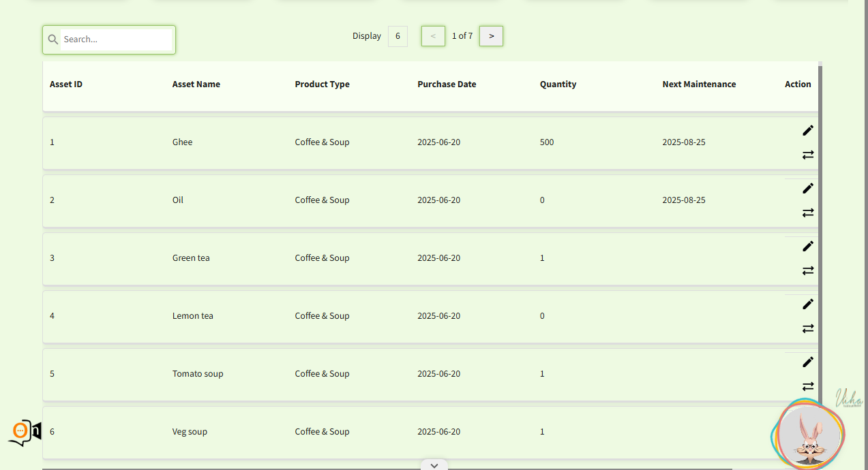Expand the chevron-down arrow at page bottom
The height and width of the screenshot is (470, 868).
(x=434, y=465)
